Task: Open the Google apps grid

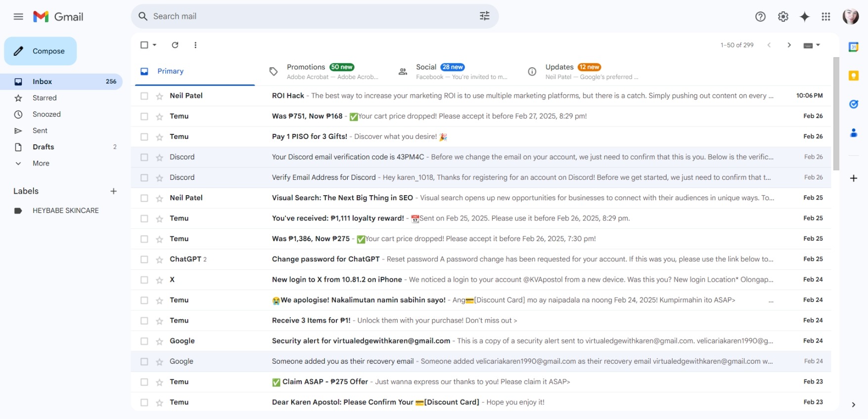Action: 826,17
